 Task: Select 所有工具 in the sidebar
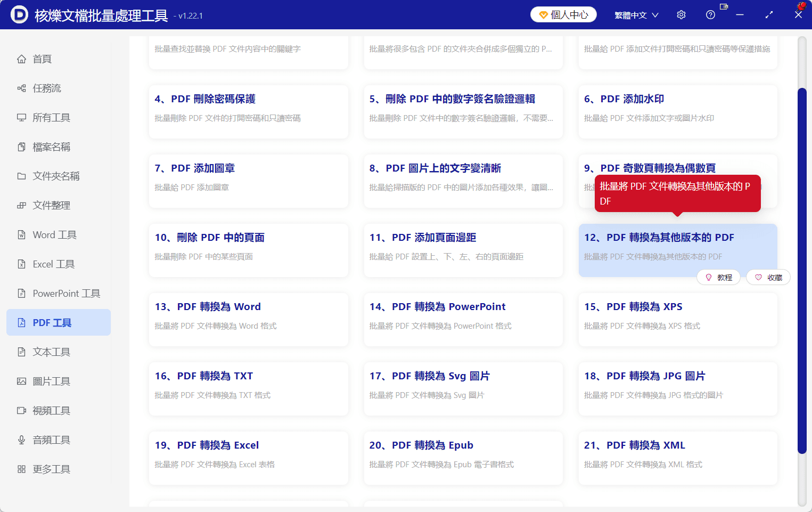(x=59, y=118)
